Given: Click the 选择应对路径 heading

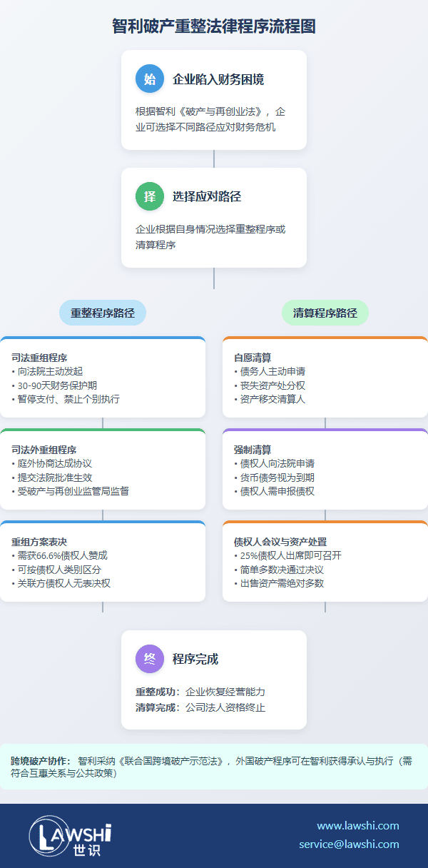Looking at the screenshot, I should (207, 196).
